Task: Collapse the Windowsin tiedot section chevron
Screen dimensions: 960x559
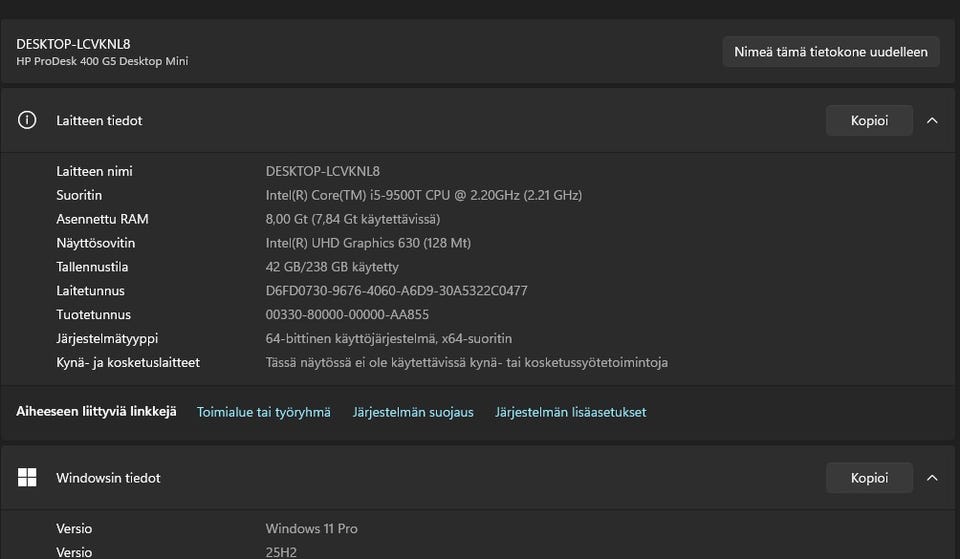Action: coord(932,478)
